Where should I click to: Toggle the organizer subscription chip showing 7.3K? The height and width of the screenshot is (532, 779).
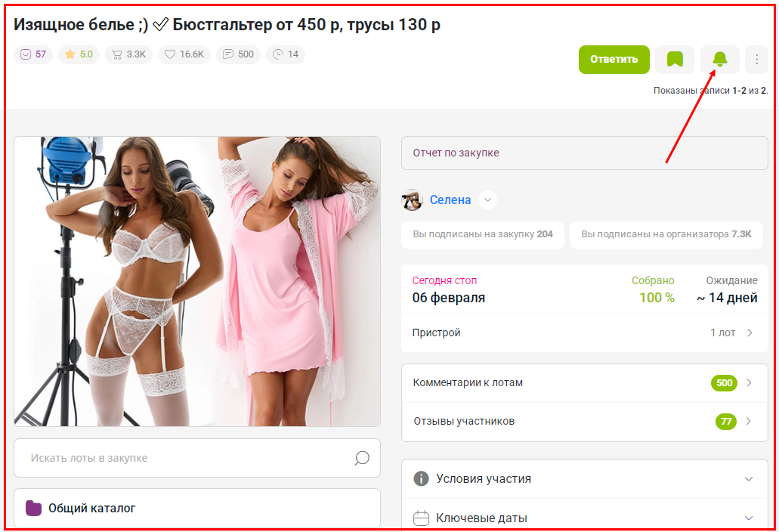[666, 234]
